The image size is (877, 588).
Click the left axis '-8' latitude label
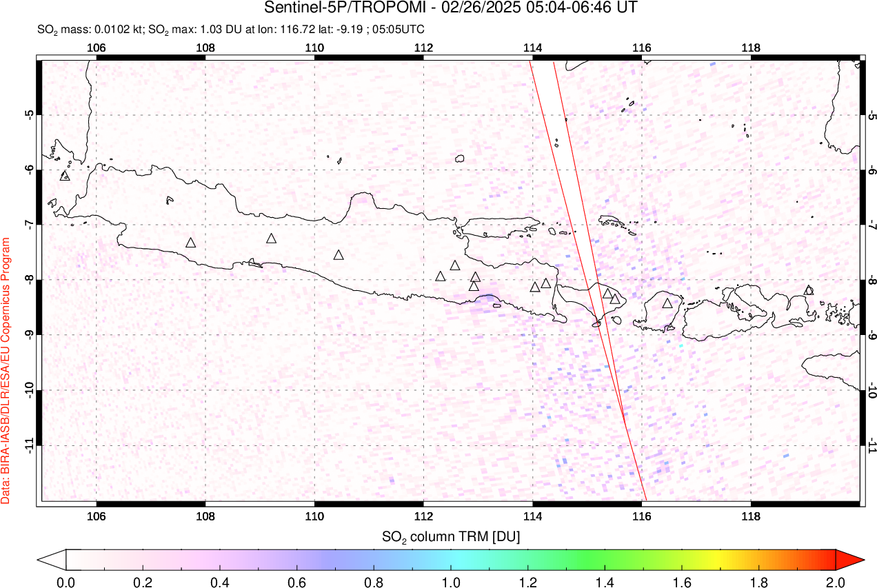tap(30, 280)
